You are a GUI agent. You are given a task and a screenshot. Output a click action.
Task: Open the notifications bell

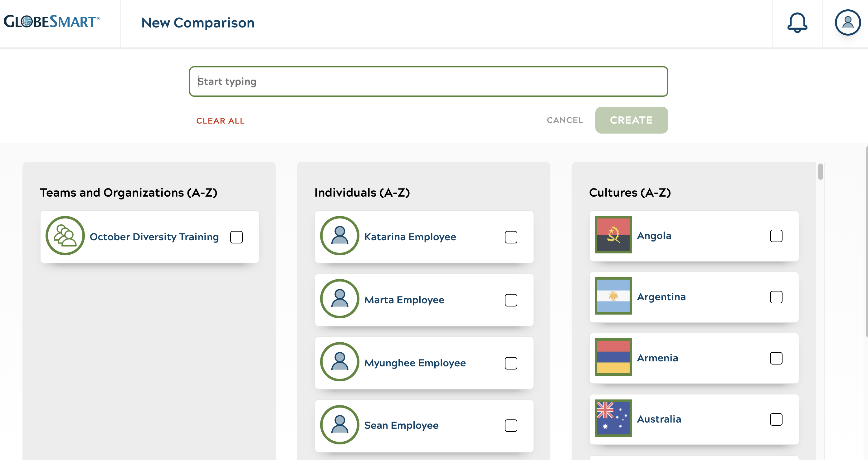[797, 22]
